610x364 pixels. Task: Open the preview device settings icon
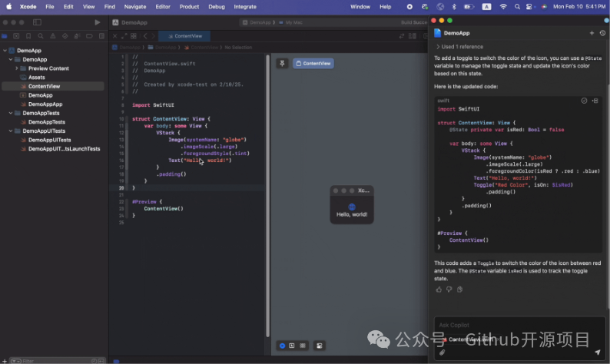click(x=320, y=346)
